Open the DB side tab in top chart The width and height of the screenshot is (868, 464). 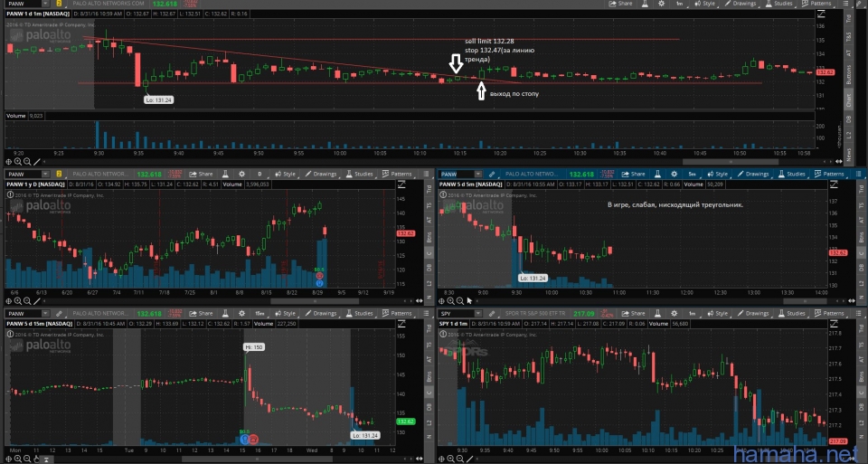point(849,119)
